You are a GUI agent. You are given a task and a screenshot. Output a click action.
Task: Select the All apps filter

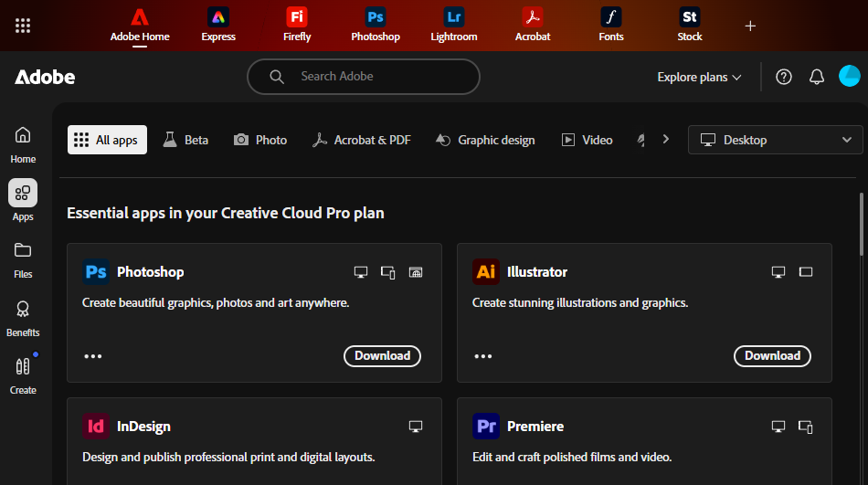click(108, 140)
